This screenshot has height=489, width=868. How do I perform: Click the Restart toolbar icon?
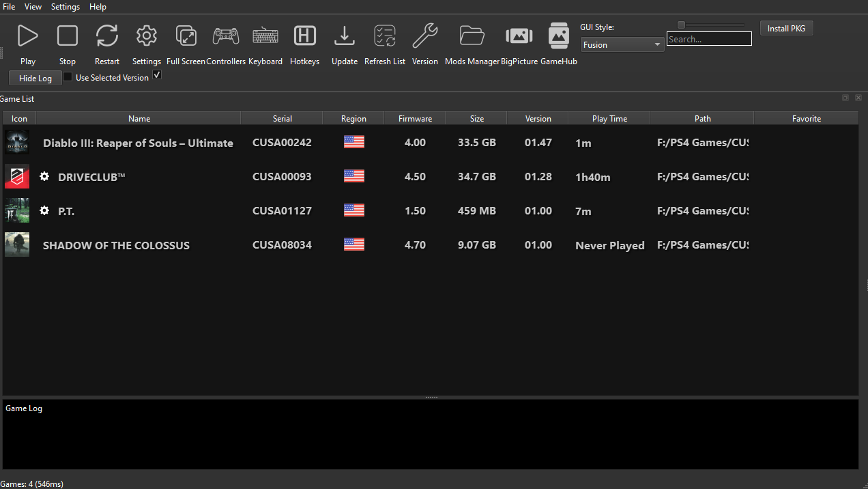click(107, 36)
